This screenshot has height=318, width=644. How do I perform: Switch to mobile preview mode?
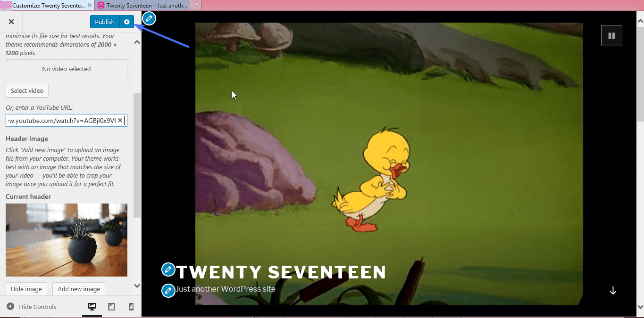[x=131, y=307]
